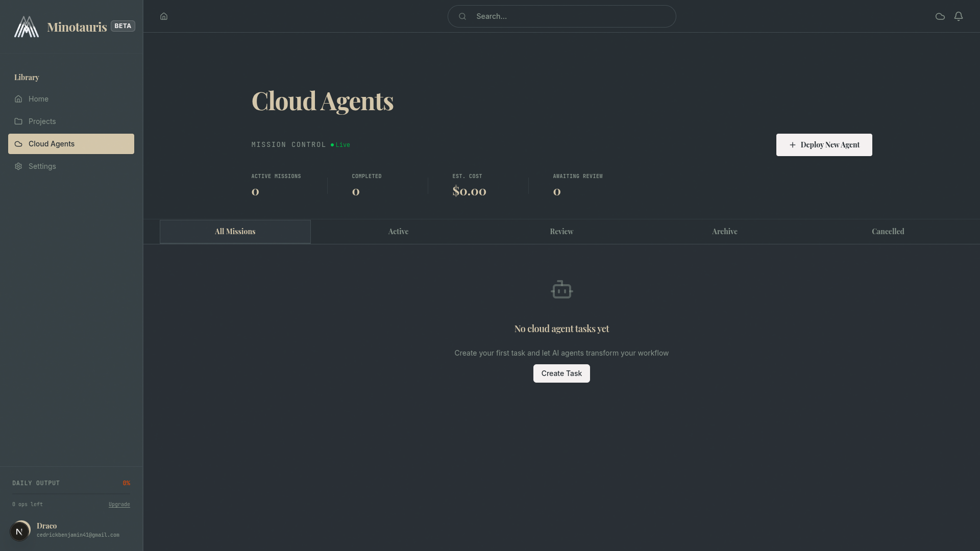Click the cloud sync icon top right

(940, 16)
